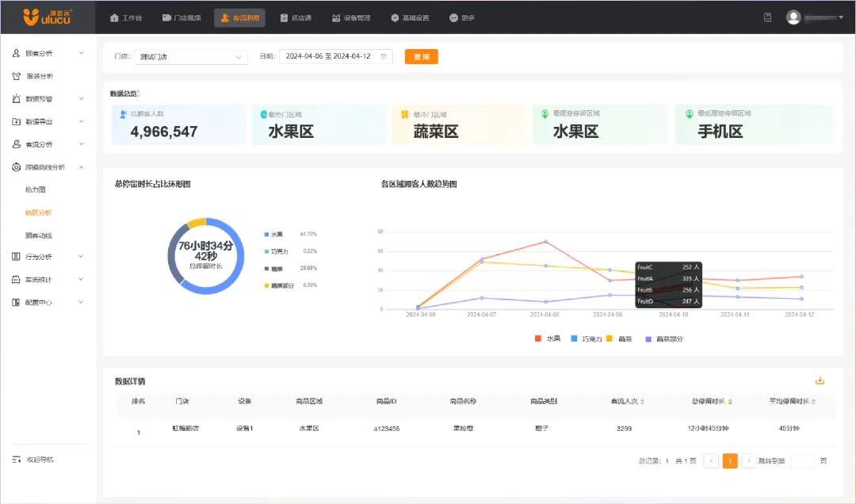The image size is (856, 504).
Task: Click the blue segment of the donut chart
Action: 238,269
